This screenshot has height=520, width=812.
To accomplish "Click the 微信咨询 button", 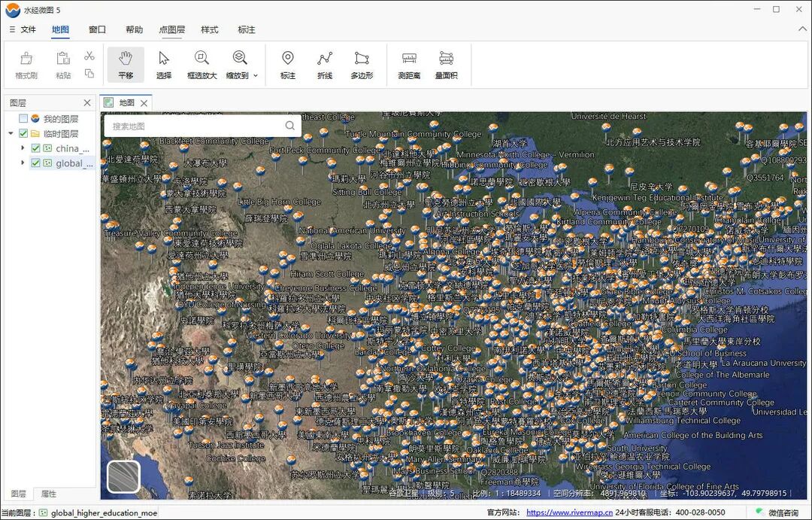I will (x=777, y=512).
